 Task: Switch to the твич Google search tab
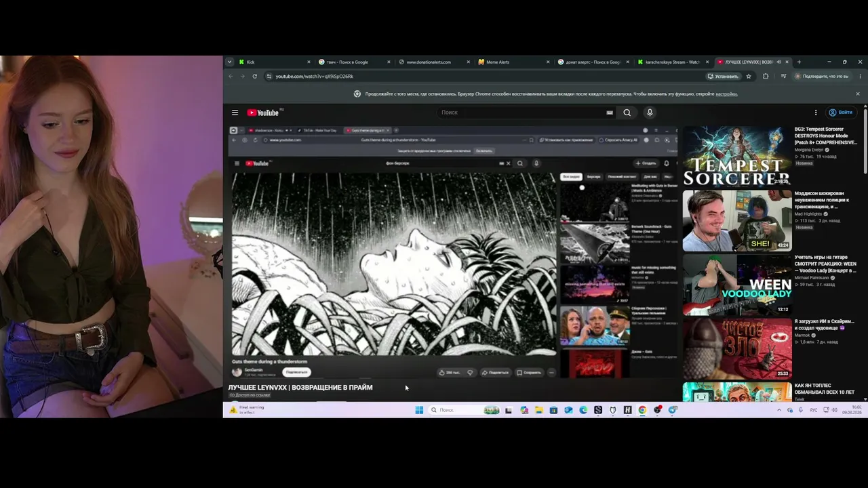point(355,62)
